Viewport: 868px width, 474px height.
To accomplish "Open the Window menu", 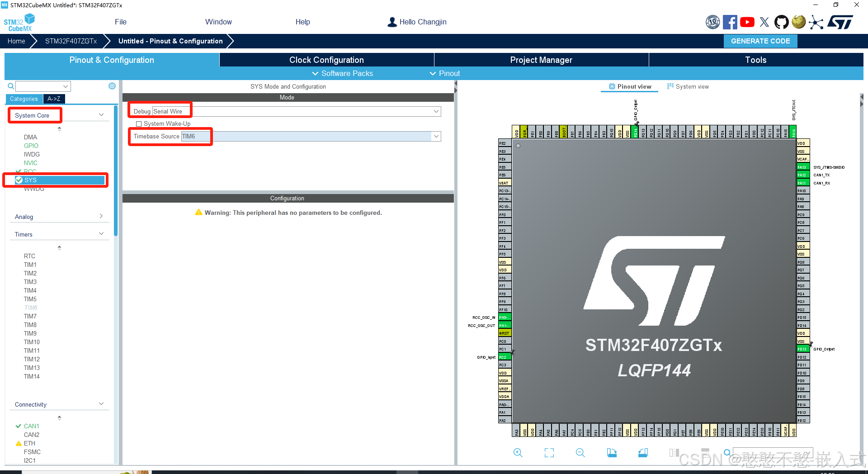I will (218, 22).
